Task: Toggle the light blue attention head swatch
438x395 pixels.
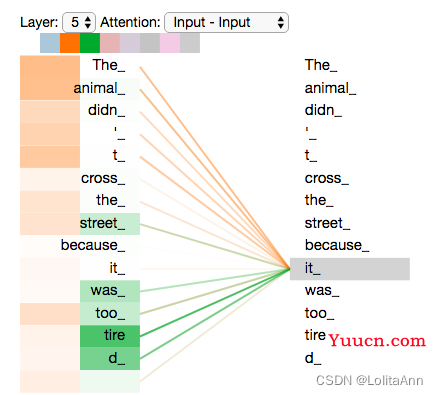Action: click(x=50, y=43)
